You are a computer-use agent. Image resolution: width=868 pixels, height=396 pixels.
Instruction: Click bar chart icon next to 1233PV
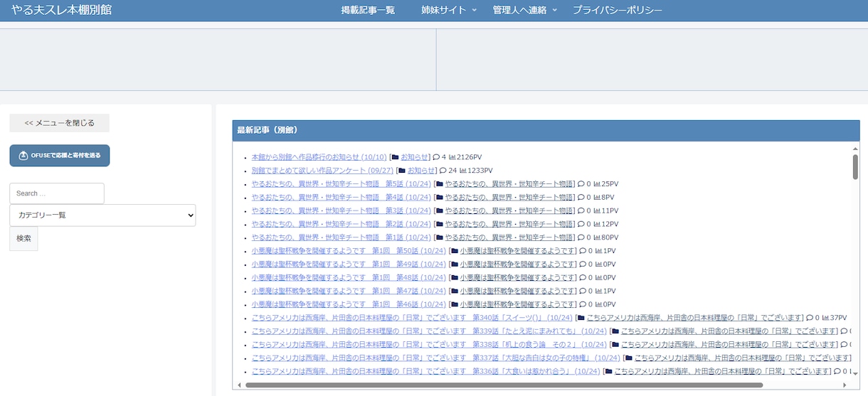click(463, 171)
